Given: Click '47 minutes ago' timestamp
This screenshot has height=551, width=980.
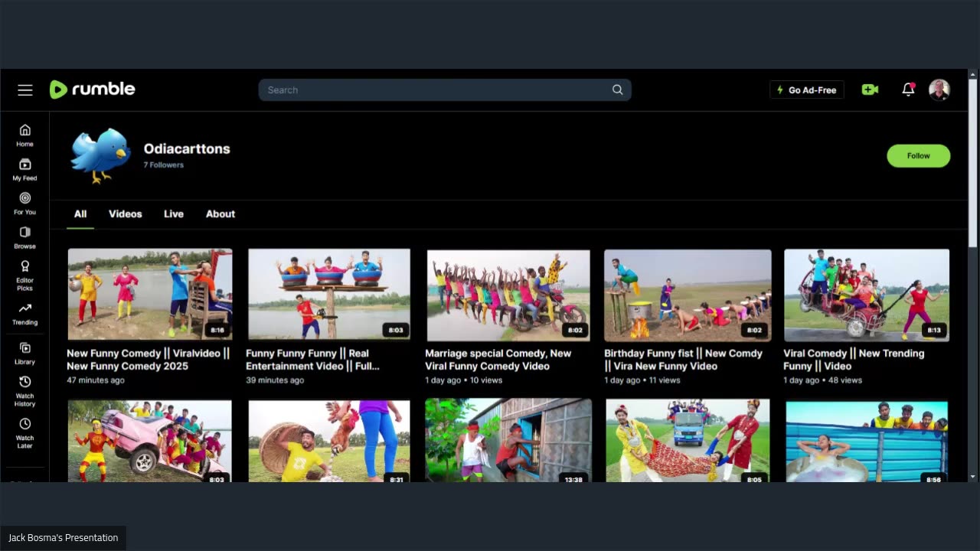Looking at the screenshot, I should (x=96, y=380).
